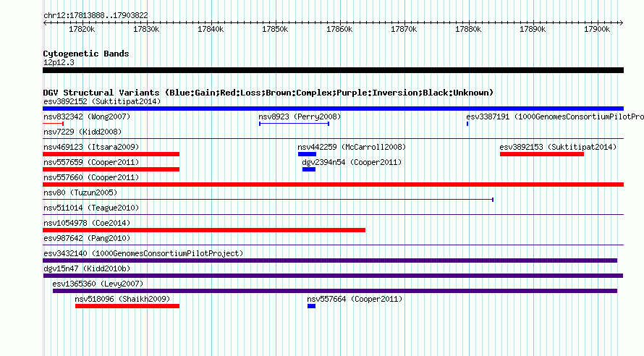Open nsv1054978 (Coe2014) label
The height and width of the screenshot is (356, 644).
(x=87, y=223)
